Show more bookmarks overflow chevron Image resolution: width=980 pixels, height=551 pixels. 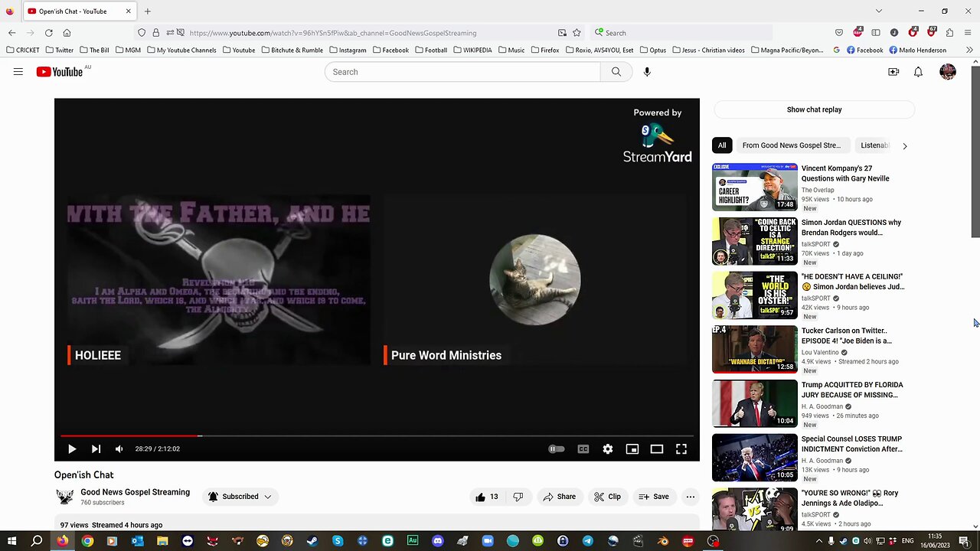click(x=970, y=50)
